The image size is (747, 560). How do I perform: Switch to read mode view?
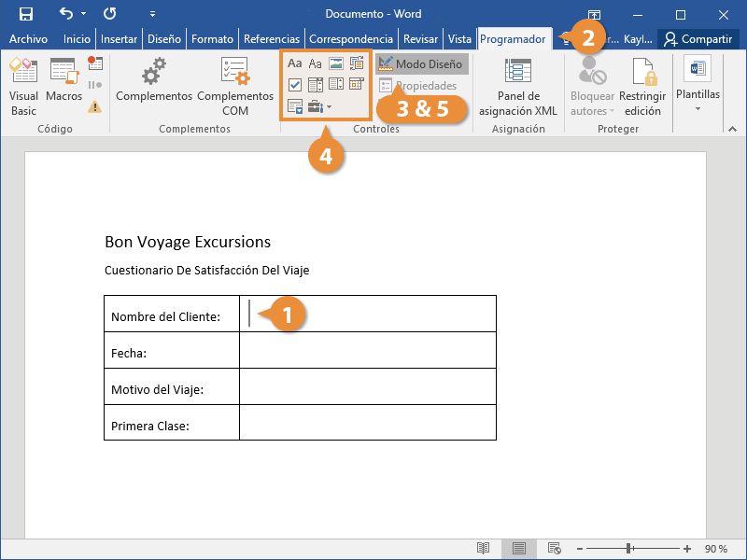coord(483,548)
